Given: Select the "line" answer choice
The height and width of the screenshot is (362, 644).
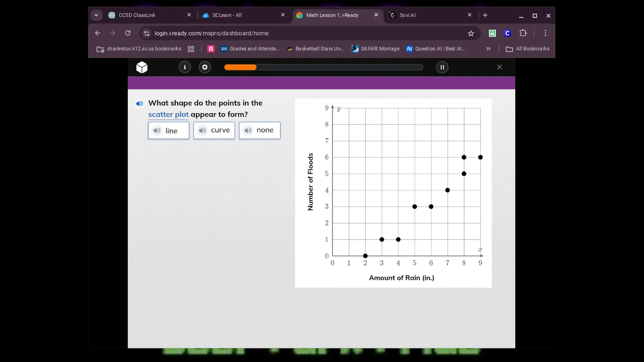Looking at the screenshot, I should 172,131.
